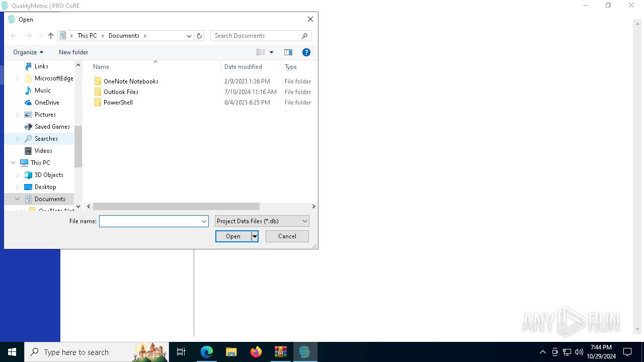Focus the Search Documents field
Viewport: 644px width, 362px height.
[x=257, y=36]
